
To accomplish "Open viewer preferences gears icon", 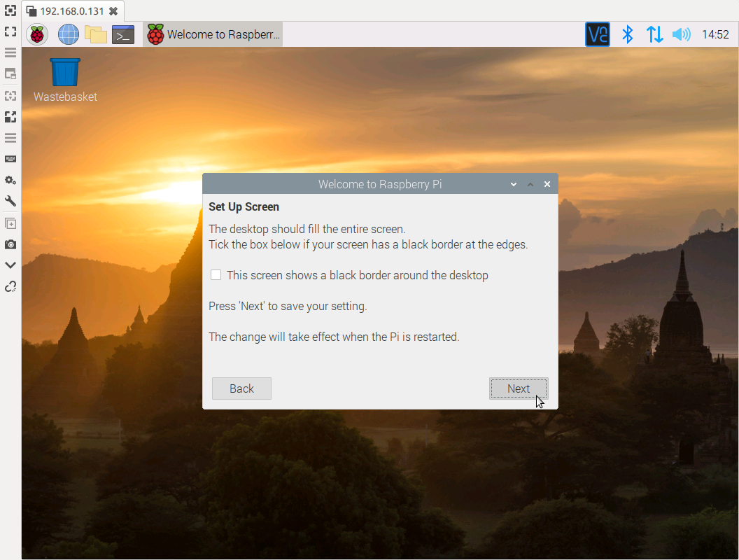I will 10,180.
